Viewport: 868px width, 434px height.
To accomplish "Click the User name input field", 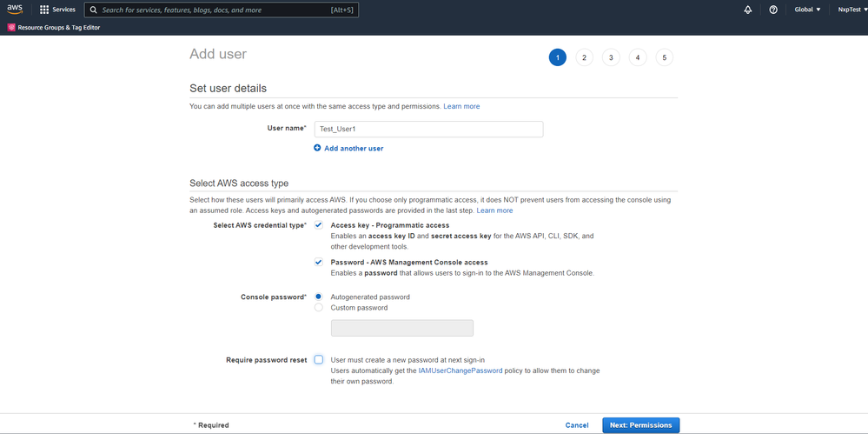I will pyautogui.click(x=428, y=129).
